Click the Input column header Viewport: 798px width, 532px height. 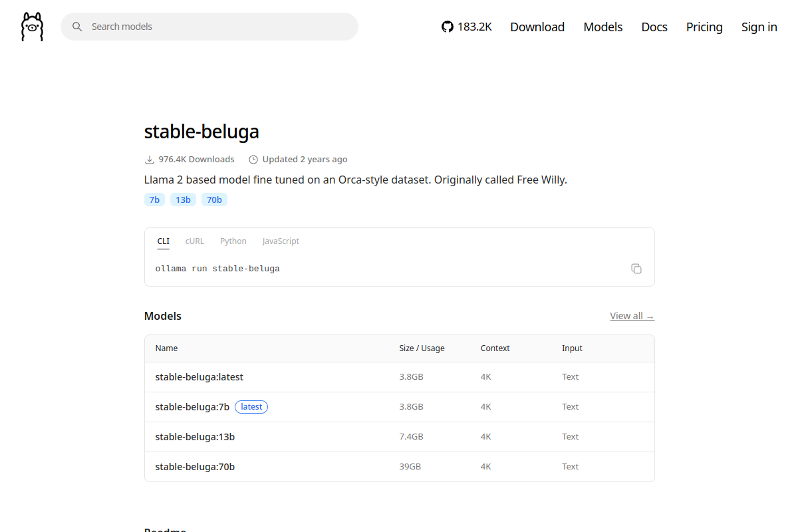point(572,348)
